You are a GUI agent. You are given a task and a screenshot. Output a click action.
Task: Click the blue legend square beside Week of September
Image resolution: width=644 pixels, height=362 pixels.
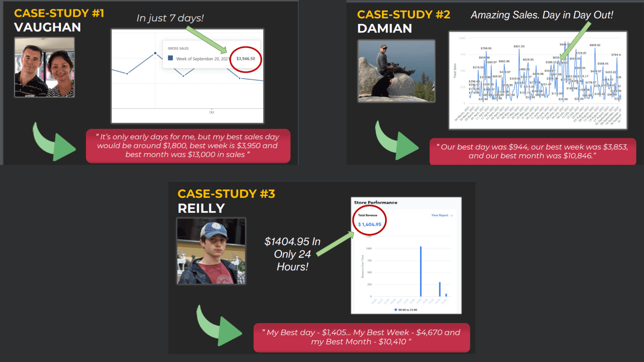click(x=170, y=58)
